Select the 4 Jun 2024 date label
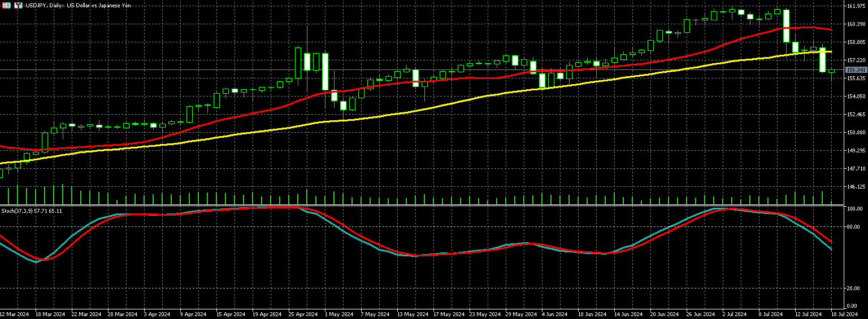This screenshot has height=319, width=868. click(x=554, y=314)
